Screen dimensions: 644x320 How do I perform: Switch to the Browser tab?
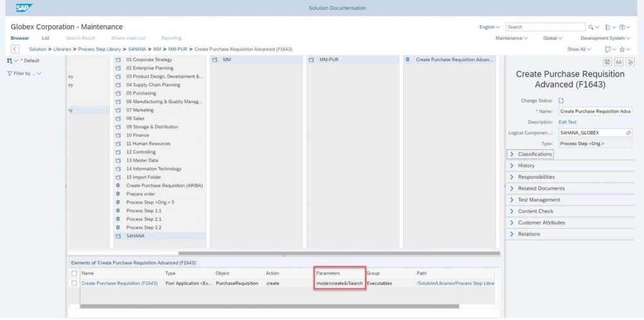[x=19, y=38]
